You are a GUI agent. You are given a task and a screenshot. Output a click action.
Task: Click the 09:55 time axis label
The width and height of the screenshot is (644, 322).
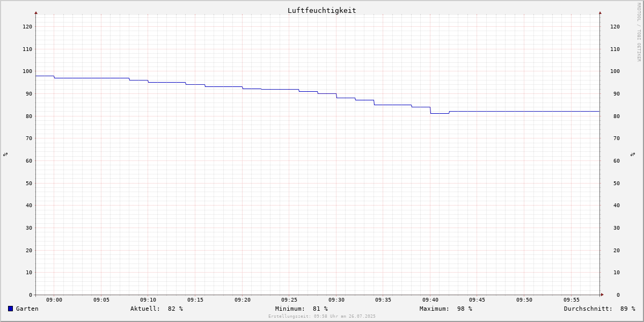pos(572,300)
